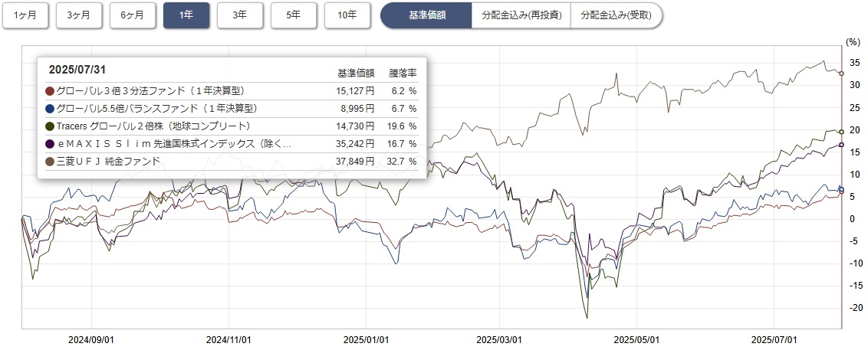868x350 pixels.
Task: Switch to 分配金込み(受取) mode
Action: [616, 15]
